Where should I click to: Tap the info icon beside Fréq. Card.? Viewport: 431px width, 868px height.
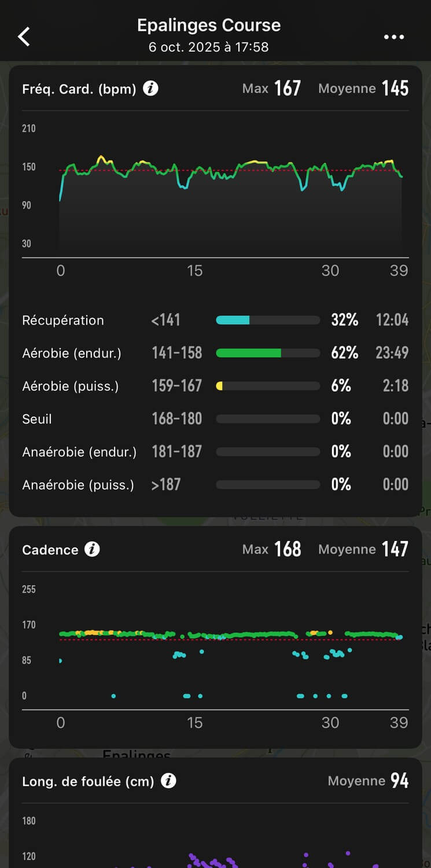click(x=150, y=89)
